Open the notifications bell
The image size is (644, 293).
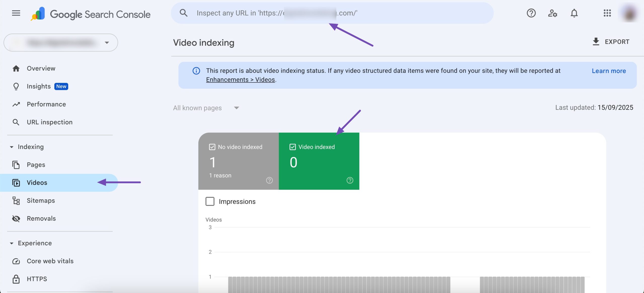click(574, 13)
